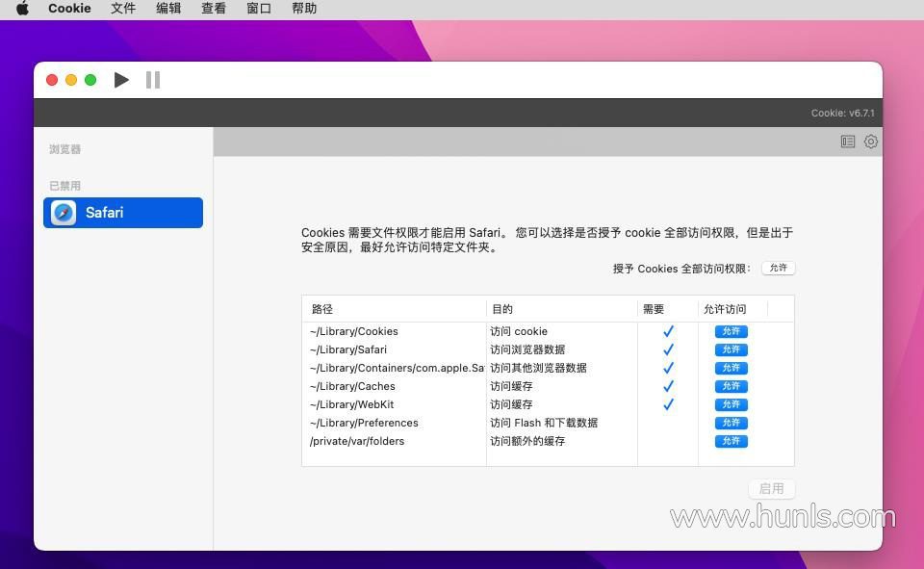Click the 访问 cookie purpose cell
The height and width of the screenshot is (569, 924).
[519, 331]
